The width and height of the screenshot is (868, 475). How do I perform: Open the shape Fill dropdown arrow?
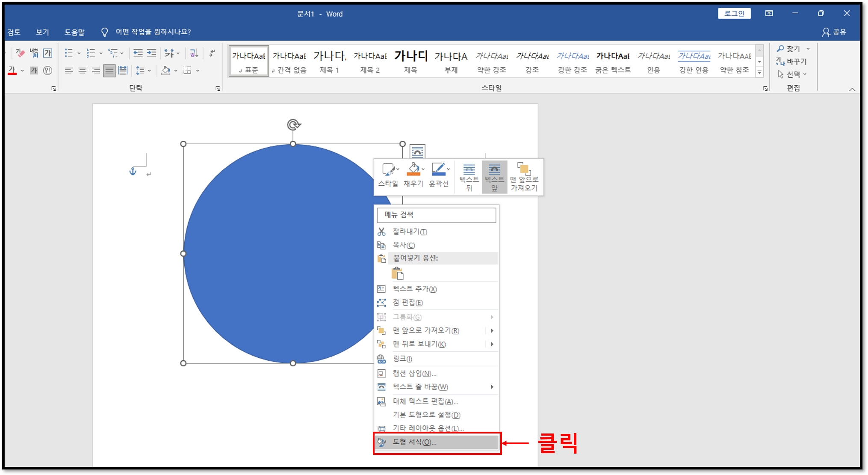click(x=423, y=169)
